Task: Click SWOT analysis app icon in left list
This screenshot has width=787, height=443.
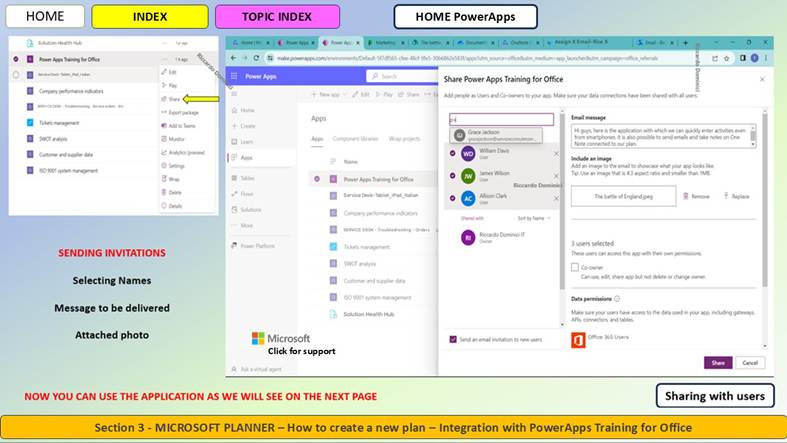Action: pyautogui.click(x=30, y=138)
